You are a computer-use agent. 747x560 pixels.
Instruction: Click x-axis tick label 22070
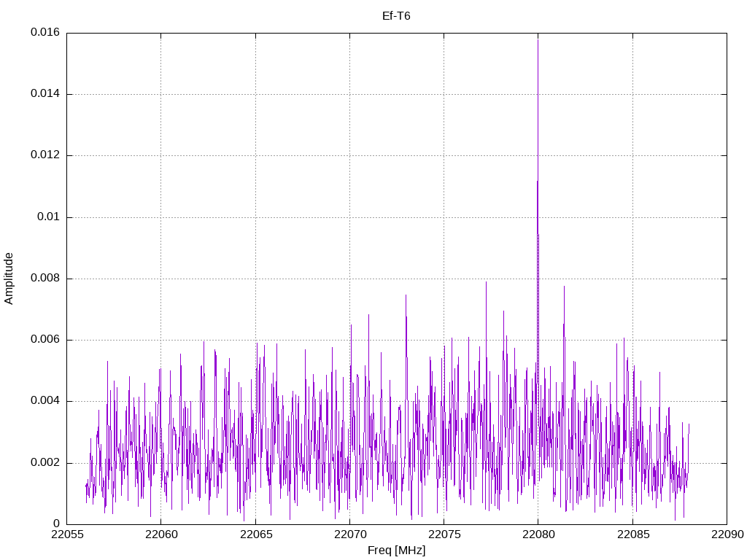click(349, 534)
